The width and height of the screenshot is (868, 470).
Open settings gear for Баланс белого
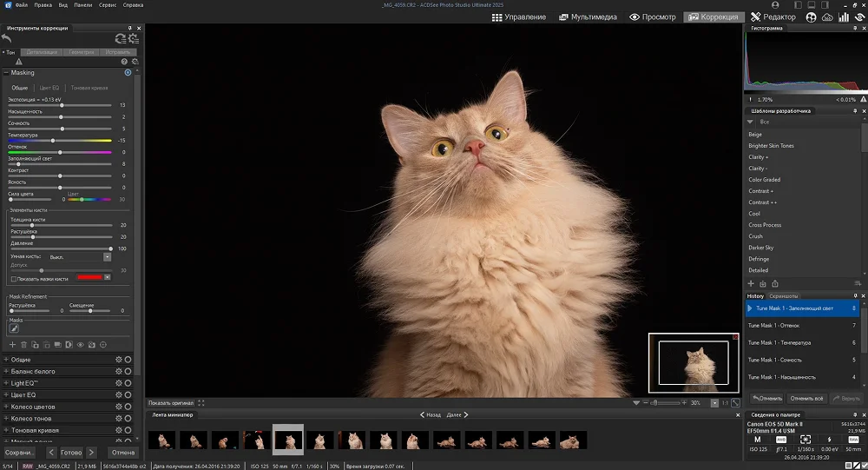point(118,371)
